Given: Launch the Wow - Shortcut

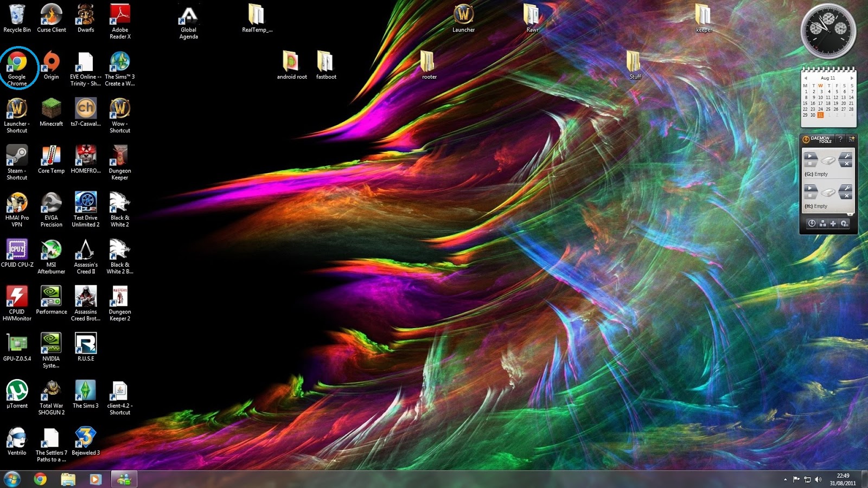Looking at the screenshot, I should pyautogui.click(x=119, y=107).
